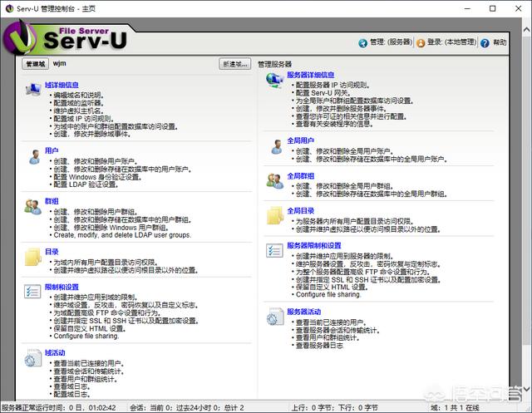This screenshot has width=532, height=413.
Task: Click the 用户 person icon in domain column
Action: (34, 157)
